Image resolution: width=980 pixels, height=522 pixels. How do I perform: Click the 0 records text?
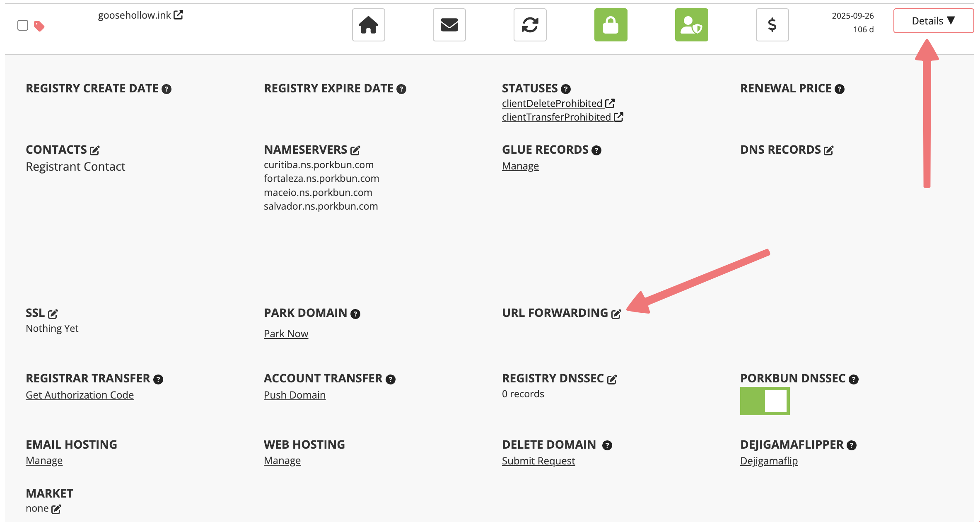coord(523,394)
